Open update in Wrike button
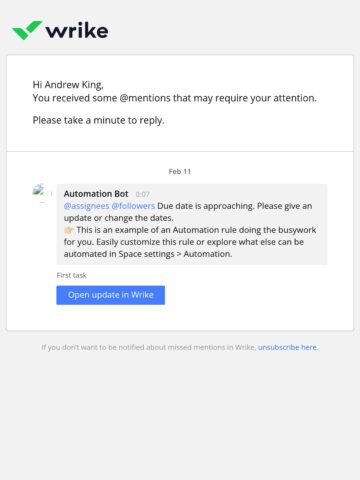 (x=111, y=295)
